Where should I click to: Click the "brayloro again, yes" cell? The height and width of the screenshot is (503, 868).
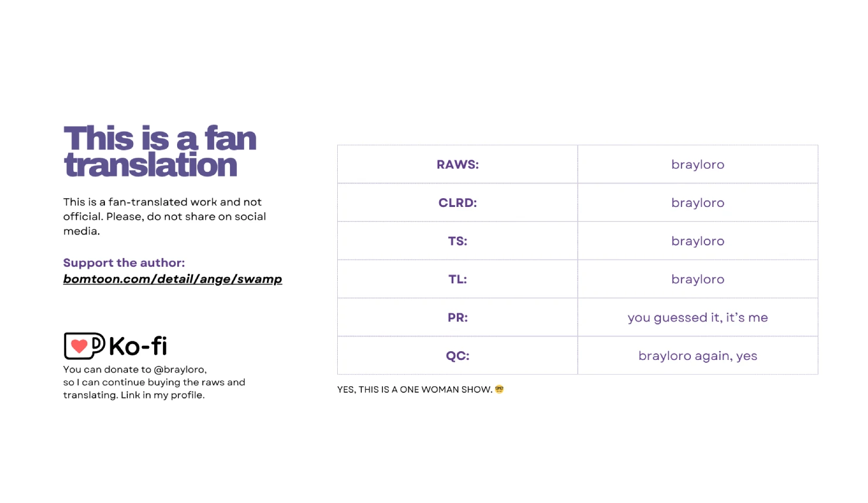click(697, 356)
